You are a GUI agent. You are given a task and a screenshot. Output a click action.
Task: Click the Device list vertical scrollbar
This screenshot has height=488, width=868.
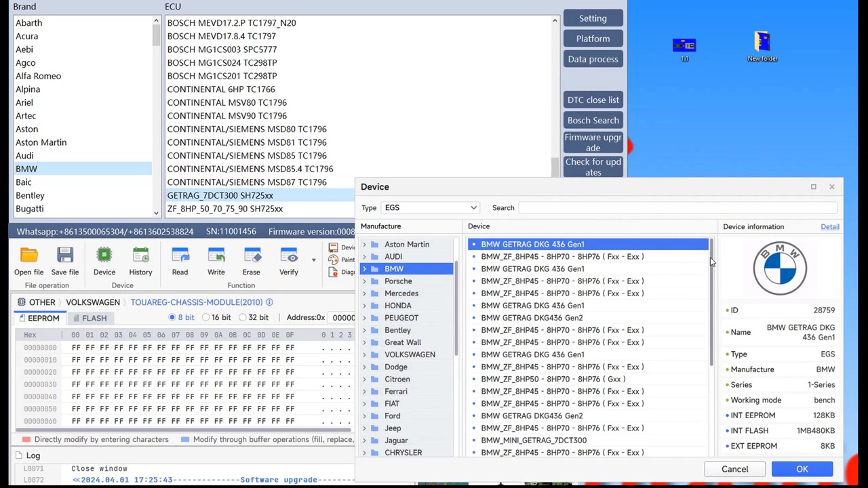(711, 303)
